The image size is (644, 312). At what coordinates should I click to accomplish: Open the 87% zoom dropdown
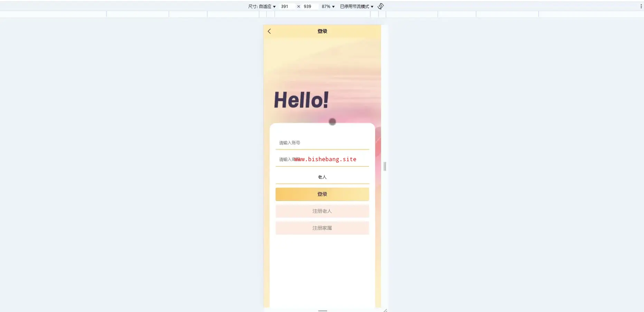[328, 7]
